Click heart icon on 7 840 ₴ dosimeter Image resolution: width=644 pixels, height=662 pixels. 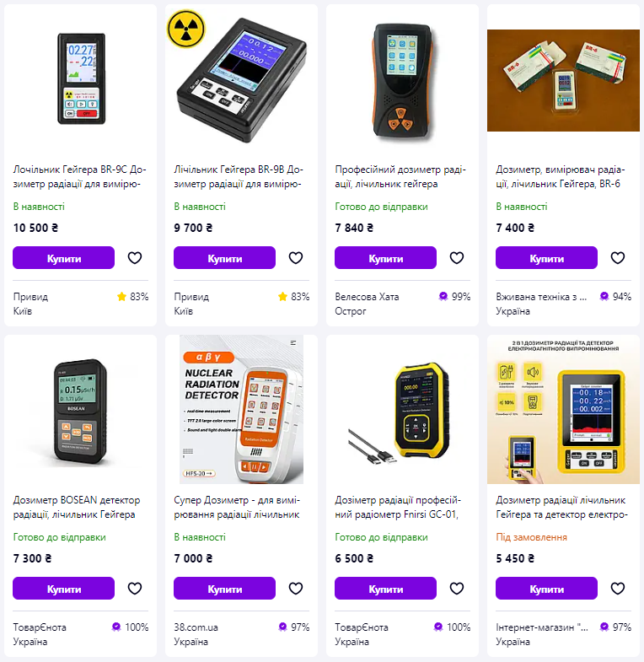point(457,257)
